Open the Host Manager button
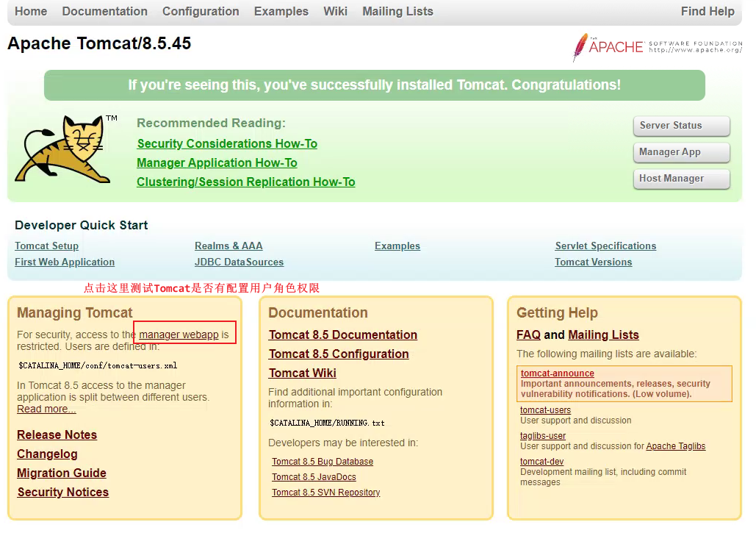The width and height of the screenshot is (756, 533). coord(681,179)
